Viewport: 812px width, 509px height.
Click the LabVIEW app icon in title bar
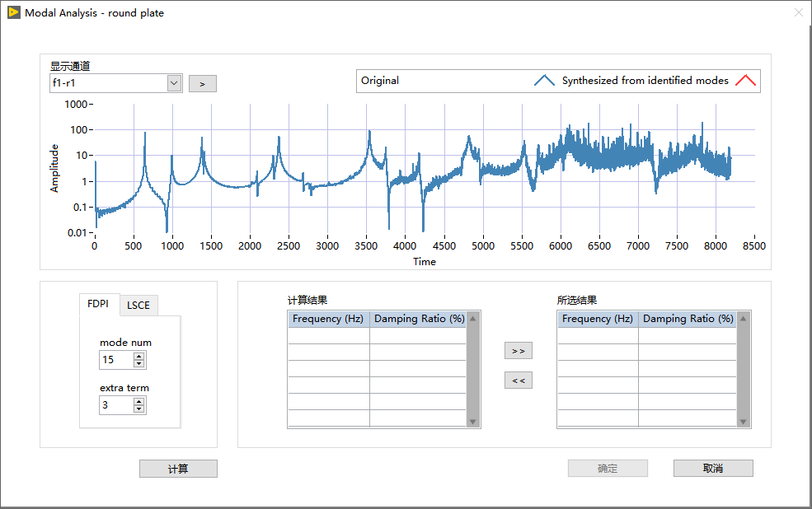pyautogui.click(x=14, y=12)
